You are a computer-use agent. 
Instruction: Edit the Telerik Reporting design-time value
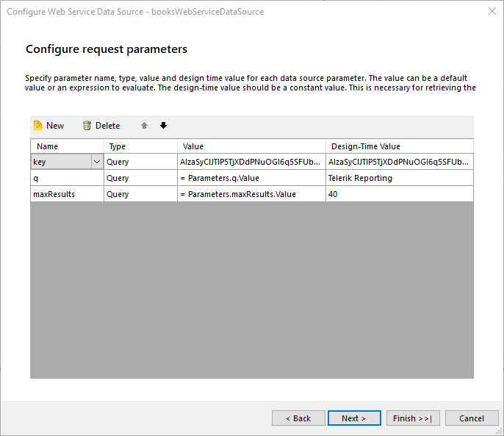[x=399, y=178]
